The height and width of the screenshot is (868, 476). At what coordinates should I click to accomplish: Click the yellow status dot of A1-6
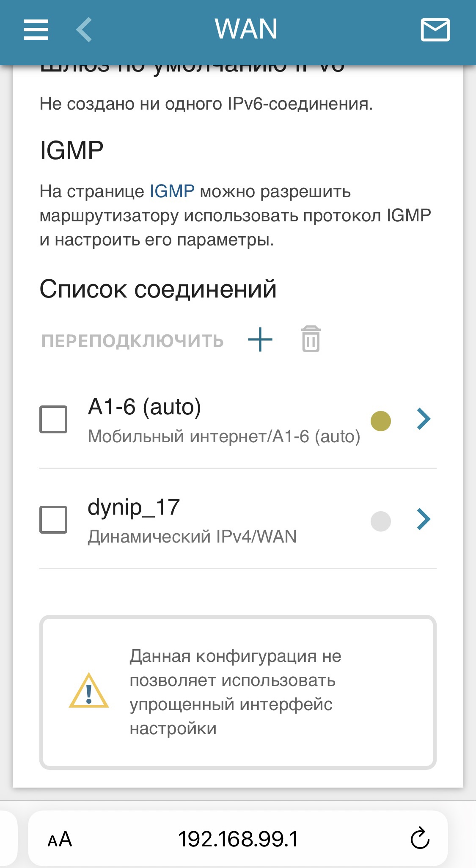380,421
